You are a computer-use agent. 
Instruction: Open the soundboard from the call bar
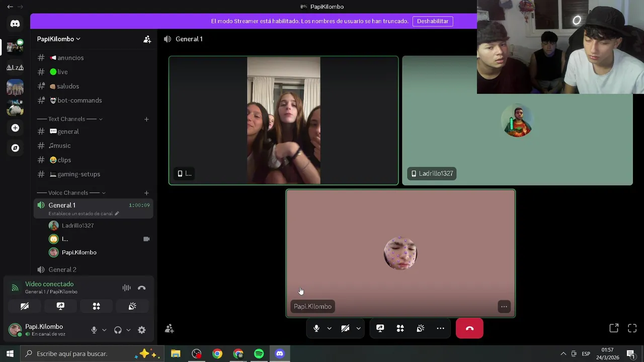click(421, 328)
